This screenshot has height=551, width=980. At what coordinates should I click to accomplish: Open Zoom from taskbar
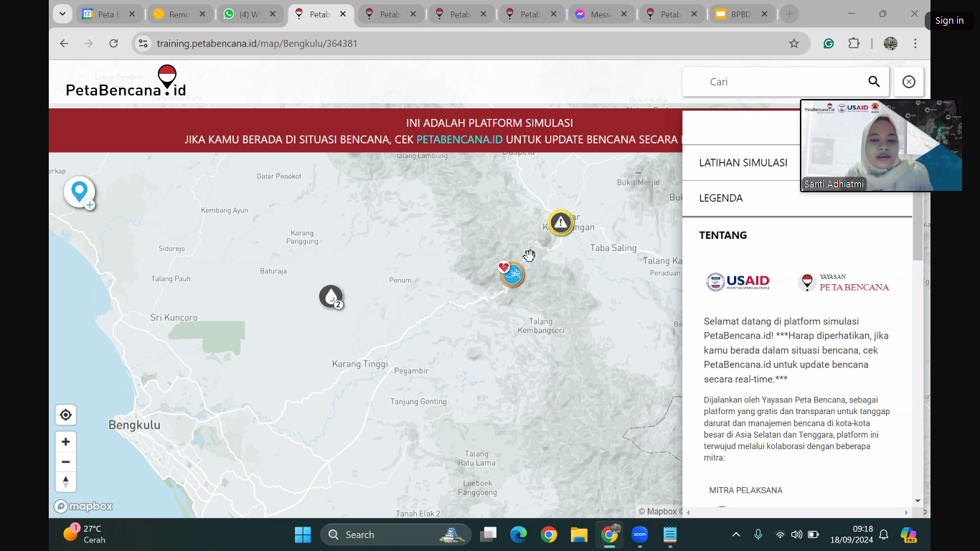tap(639, 534)
